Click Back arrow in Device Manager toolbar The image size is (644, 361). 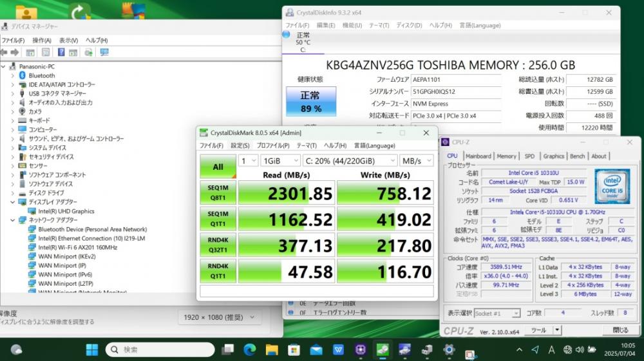point(4,52)
